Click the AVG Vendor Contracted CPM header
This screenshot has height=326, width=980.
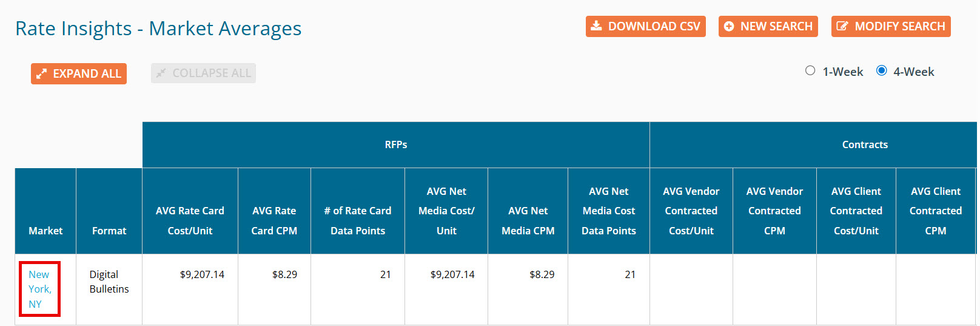[x=774, y=211]
